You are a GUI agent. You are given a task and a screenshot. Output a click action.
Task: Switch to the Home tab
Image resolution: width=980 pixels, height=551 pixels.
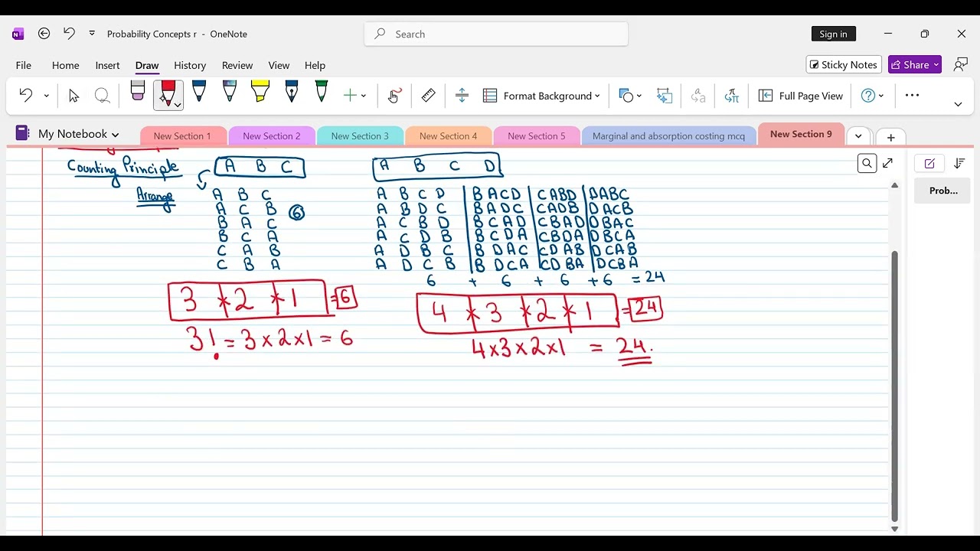pos(65,65)
